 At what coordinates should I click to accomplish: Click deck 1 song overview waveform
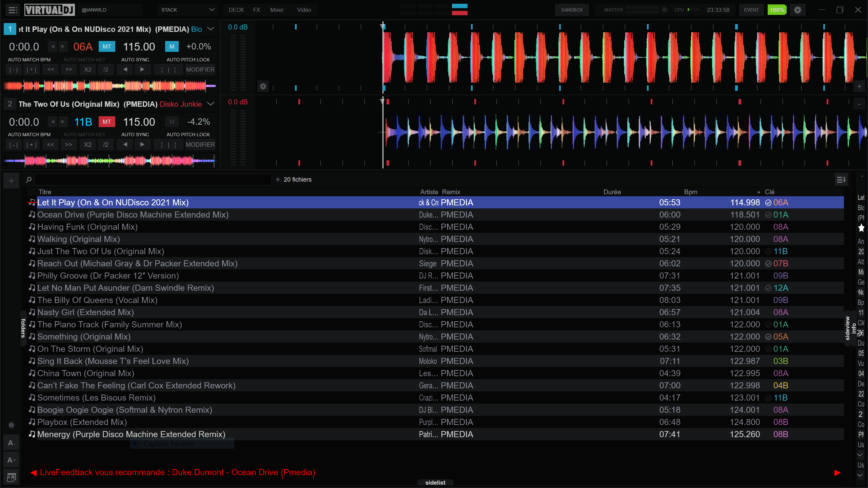point(110,86)
